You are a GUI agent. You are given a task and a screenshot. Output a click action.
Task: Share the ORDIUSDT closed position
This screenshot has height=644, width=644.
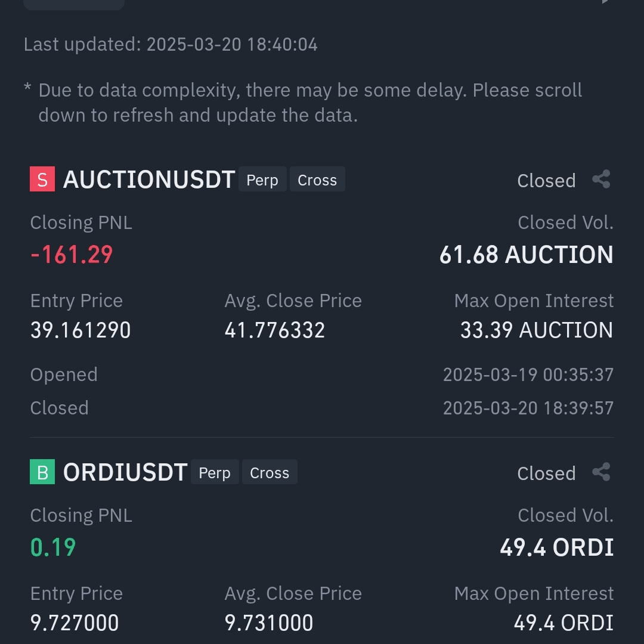(x=601, y=472)
